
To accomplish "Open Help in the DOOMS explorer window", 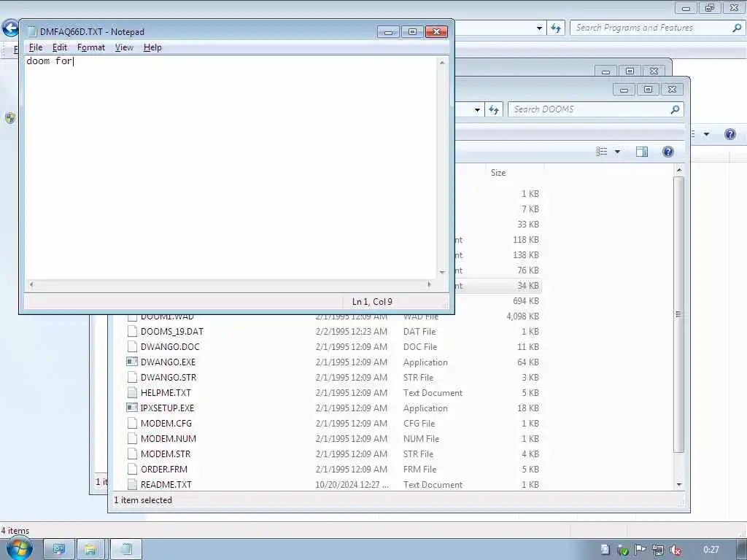I will pyautogui.click(x=668, y=152).
